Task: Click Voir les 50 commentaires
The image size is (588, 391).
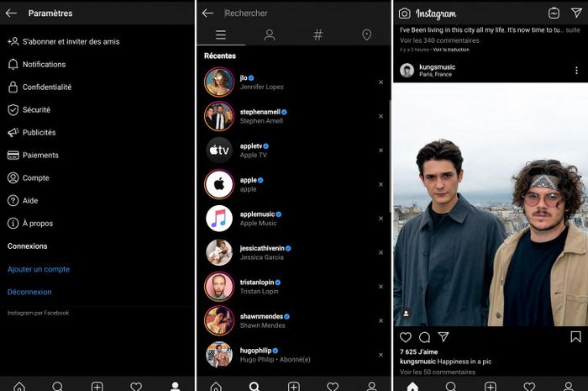Action: tap(438, 372)
